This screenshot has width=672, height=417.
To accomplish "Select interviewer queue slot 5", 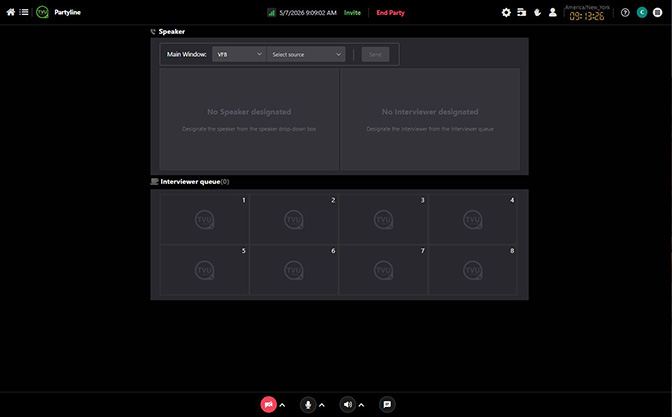I will [204, 270].
